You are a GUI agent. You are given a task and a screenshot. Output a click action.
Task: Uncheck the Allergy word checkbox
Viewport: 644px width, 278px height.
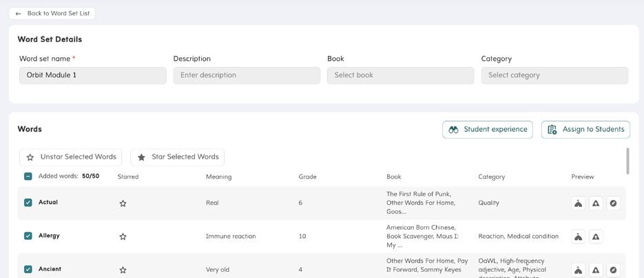28,236
